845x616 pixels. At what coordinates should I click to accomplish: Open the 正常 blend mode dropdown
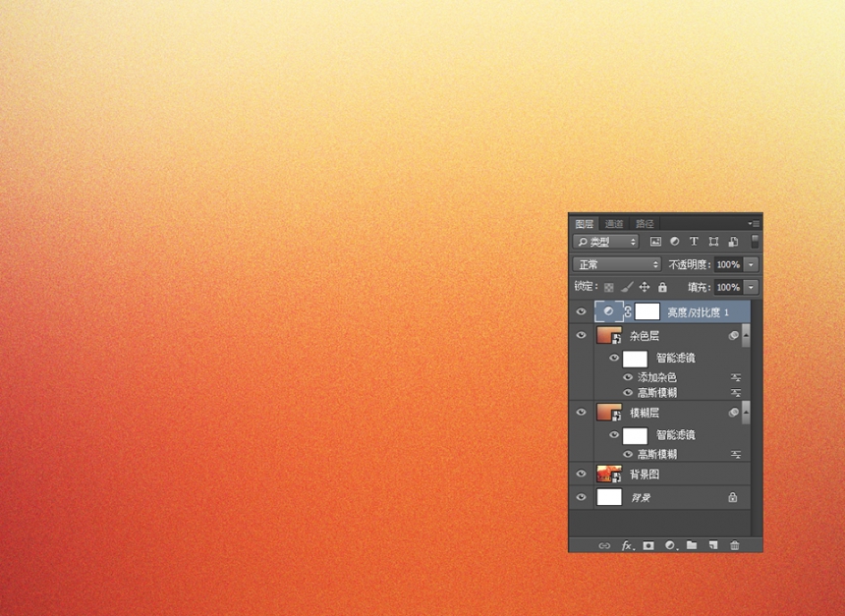[x=617, y=264]
